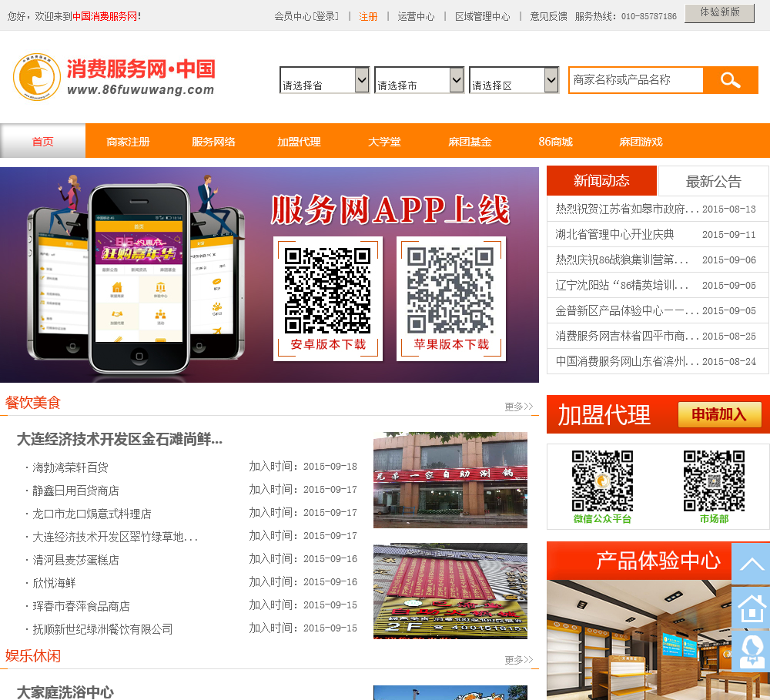Open 会员中心[登录] link
Viewport: 770px width, 700px height.
click(306, 17)
